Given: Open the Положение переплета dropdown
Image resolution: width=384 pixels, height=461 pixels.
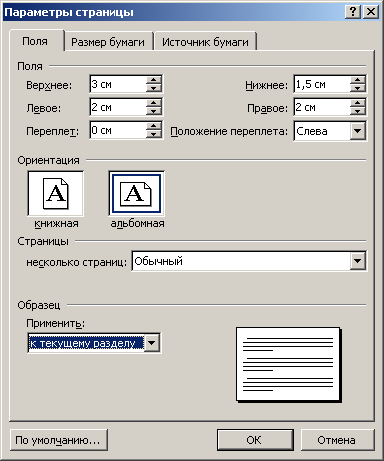Looking at the screenshot, I should 358,131.
